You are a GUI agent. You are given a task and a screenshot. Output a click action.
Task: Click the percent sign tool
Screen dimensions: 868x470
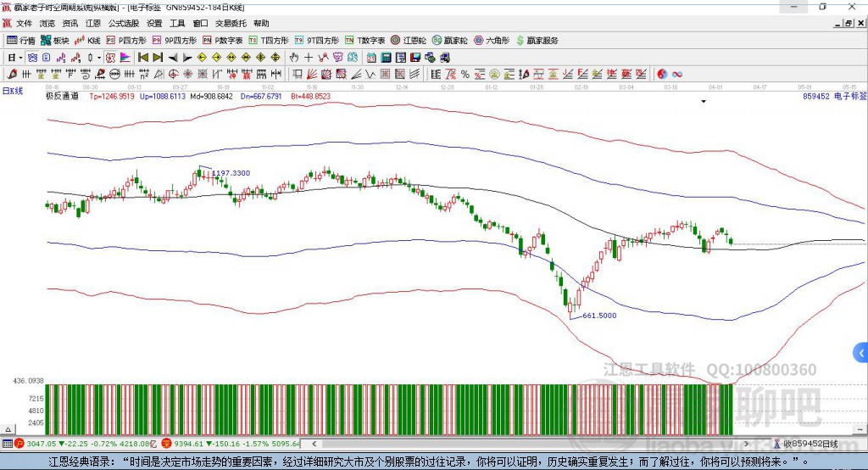point(465,75)
